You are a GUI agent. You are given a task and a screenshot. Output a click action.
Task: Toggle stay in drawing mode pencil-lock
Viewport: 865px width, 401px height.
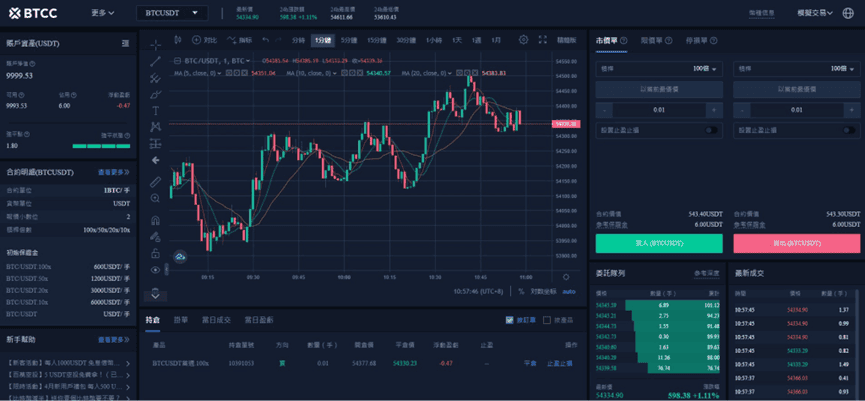coord(156,237)
